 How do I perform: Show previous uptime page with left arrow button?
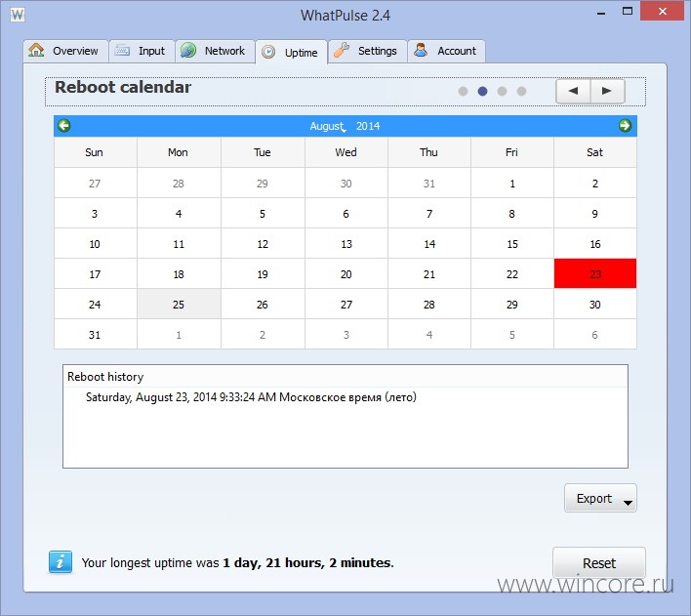coord(573,91)
